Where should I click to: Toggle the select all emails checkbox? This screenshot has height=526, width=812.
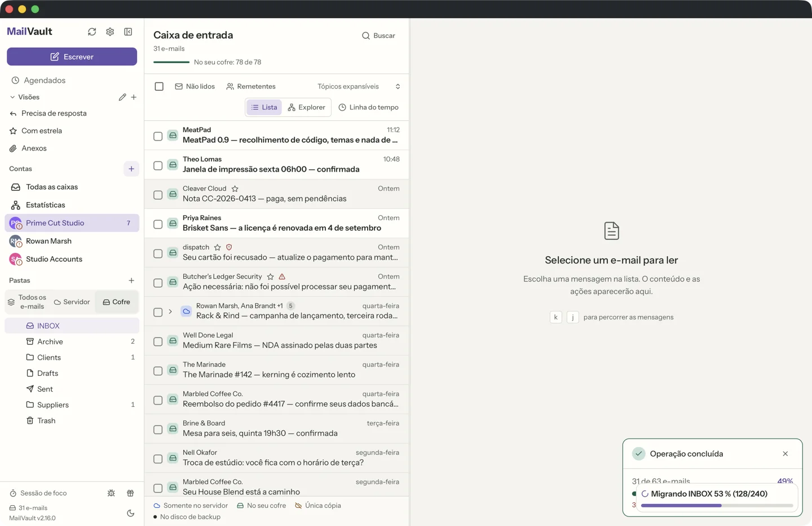(x=159, y=86)
